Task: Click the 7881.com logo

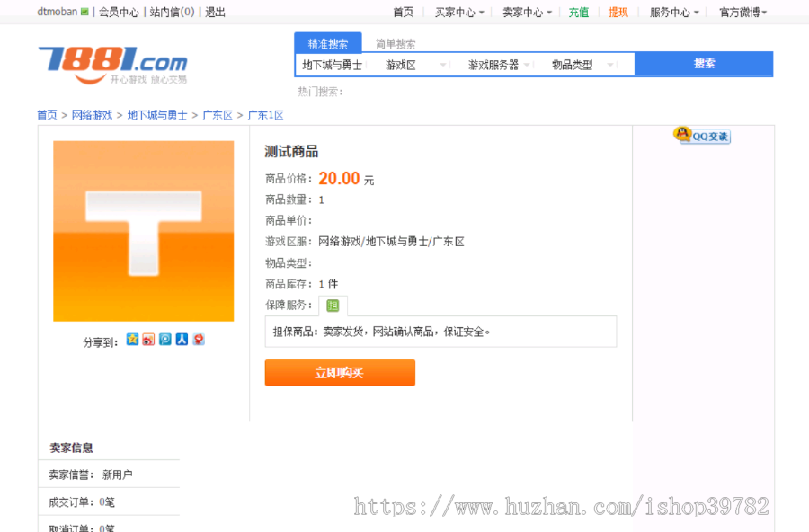Action: point(112,65)
